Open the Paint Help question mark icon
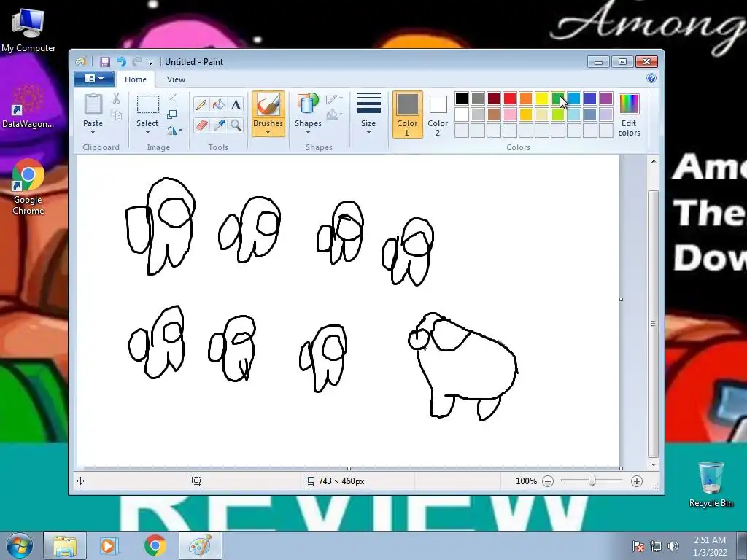Screen dimensions: 747x560 pos(651,79)
